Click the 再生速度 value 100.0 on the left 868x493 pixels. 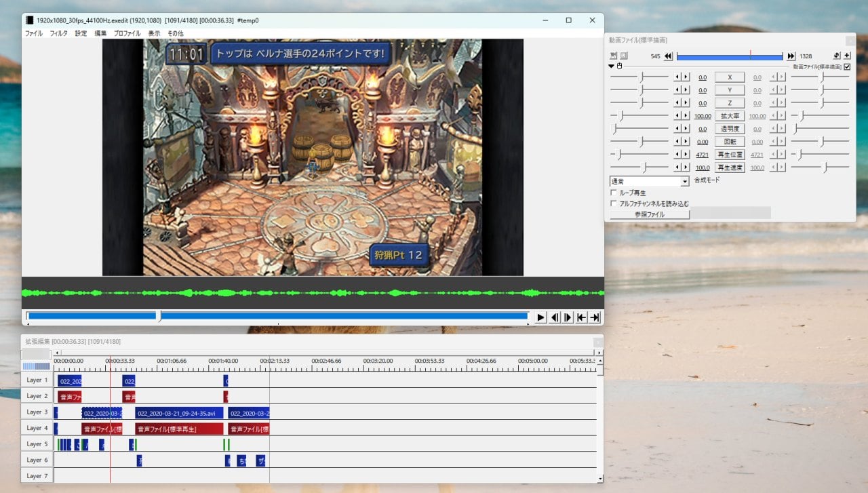coord(703,167)
